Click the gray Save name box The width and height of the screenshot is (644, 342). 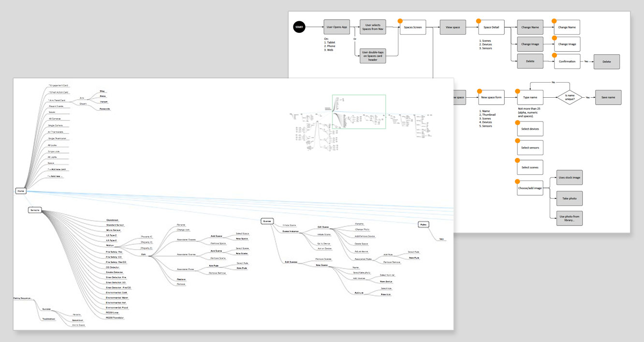[x=608, y=97]
